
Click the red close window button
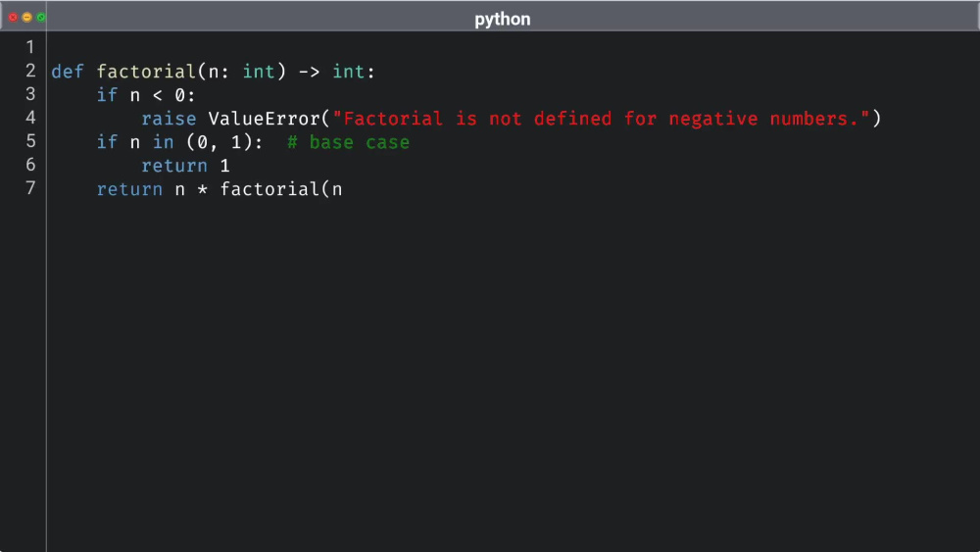(13, 17)
